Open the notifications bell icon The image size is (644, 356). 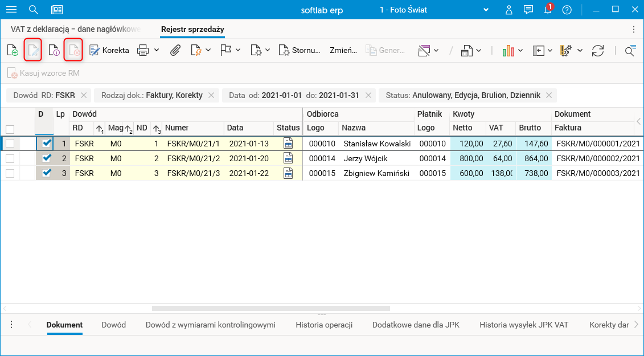pos(547,10)
